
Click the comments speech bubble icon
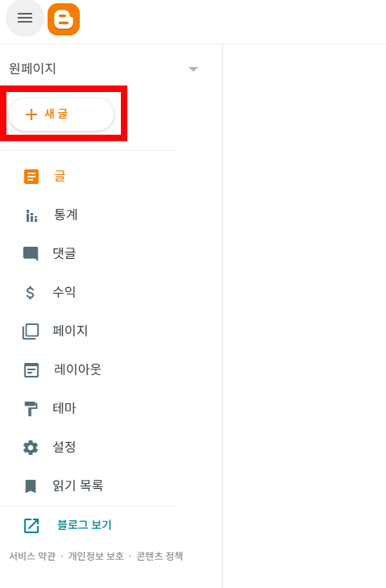pyautogui.click(x=31, y=254)
